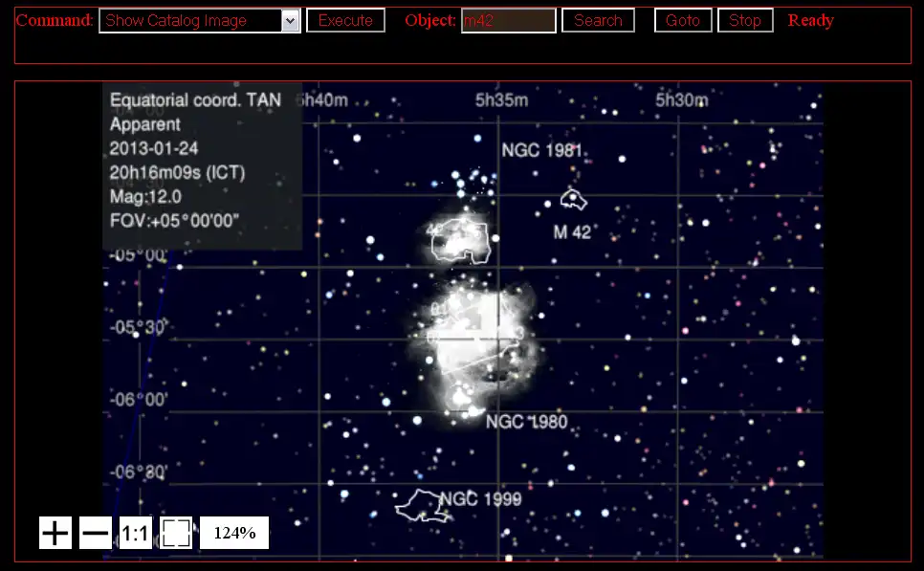Image resolution: width=924 pixels, height=571 pixels.
Task: Click the 5h35m right ascension label
Action: pyautogui.click(x=501, y=100)
